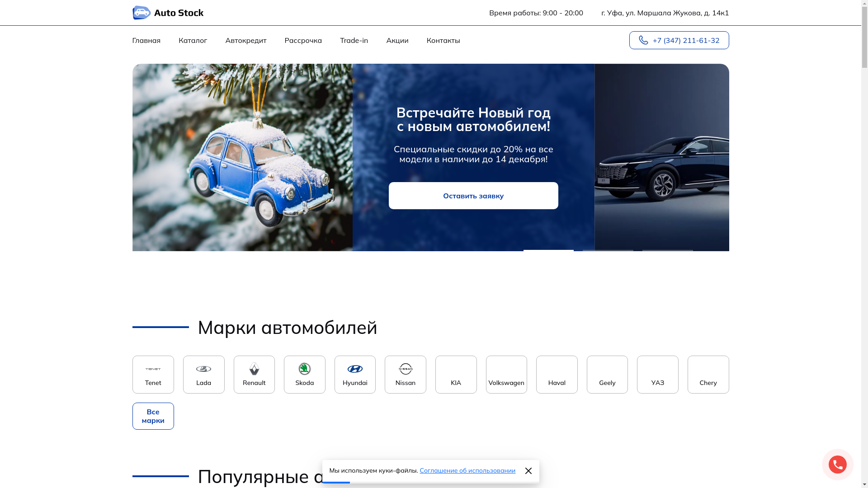Select the Lada brand logo
Image resolution: width=868 pixels, height=488 pixels.
(x=203, y=369)
